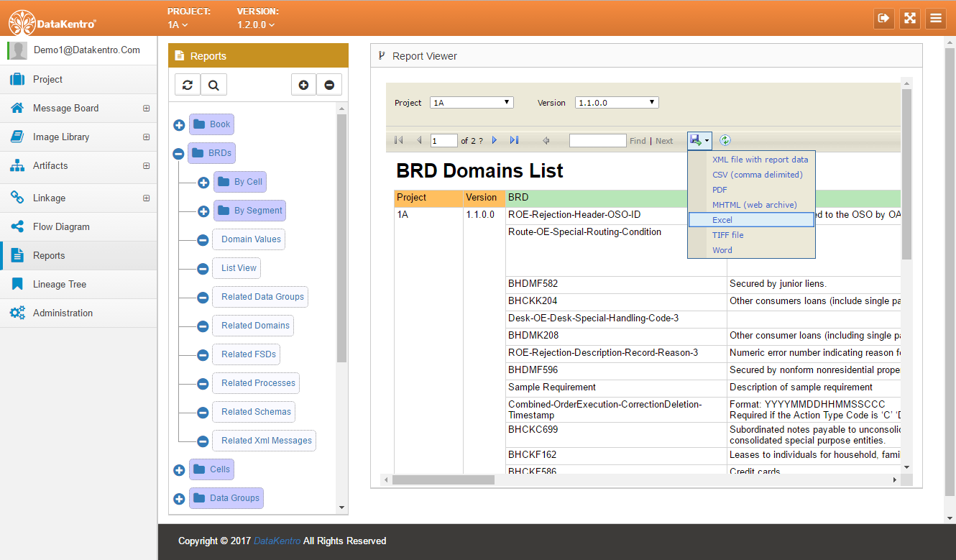Expand Message Board submenu
The height and width of the screenshot is (560, 956).
click(x=146, y=109)
